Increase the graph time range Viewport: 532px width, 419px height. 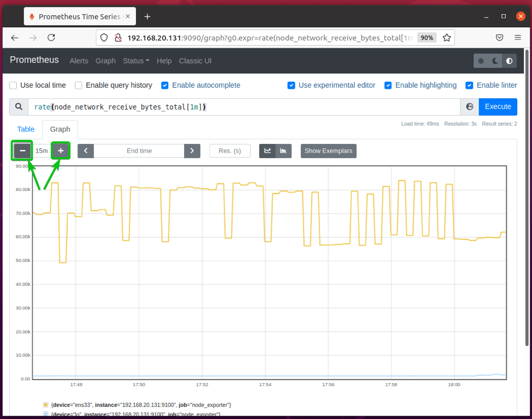[61, 151]
